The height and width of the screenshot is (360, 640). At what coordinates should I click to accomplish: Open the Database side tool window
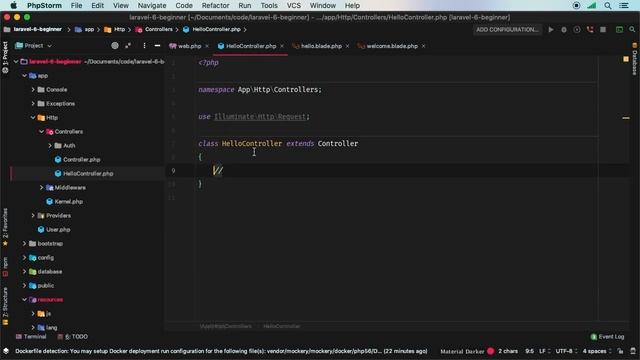pyautogui.click(x=635, y=59)
